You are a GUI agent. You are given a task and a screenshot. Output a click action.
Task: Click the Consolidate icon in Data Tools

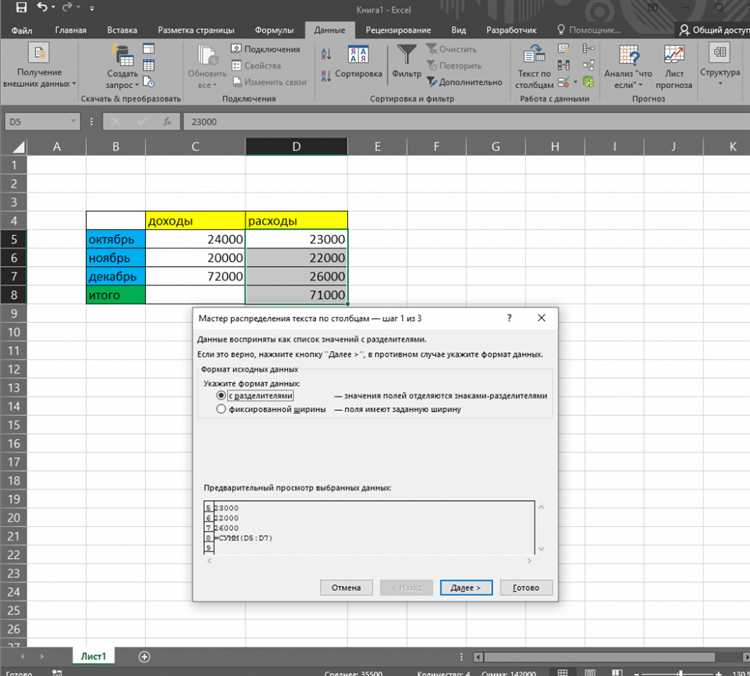tap(588, 49)
